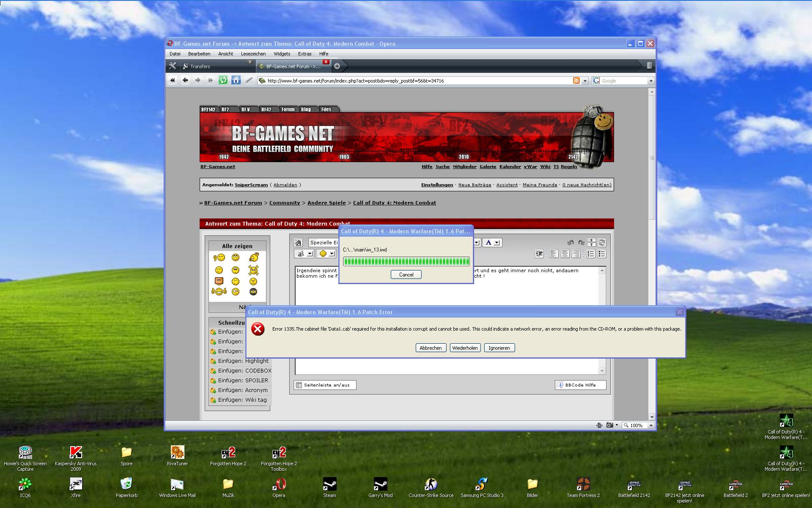The width and height of the screenshot is (812, 508).
Task: Close the BF-Games.net Forum tab
Action: point(326,62)
